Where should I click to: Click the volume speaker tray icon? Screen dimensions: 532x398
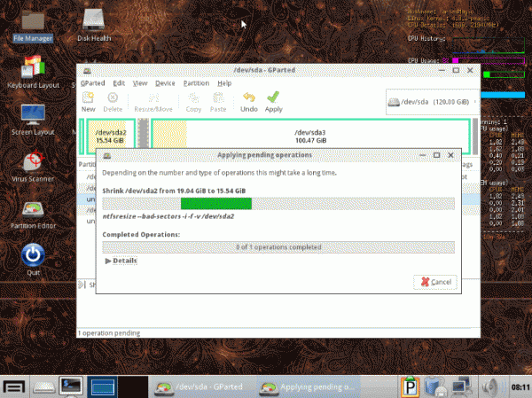pyautogui.click(x=488, y=386)
